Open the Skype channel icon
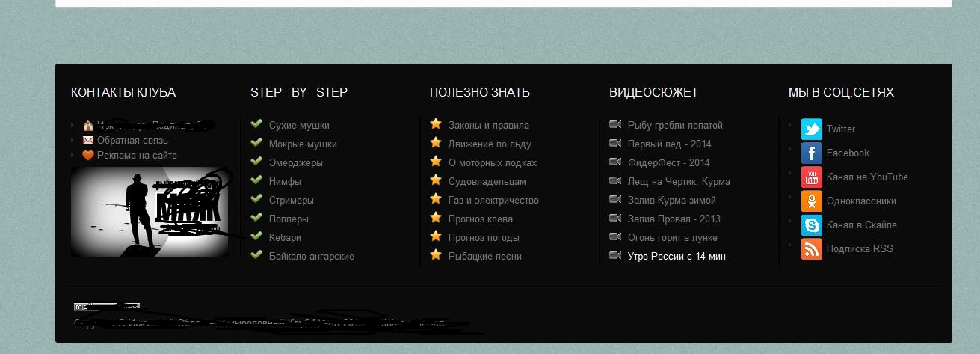 (x=812, y=225)
